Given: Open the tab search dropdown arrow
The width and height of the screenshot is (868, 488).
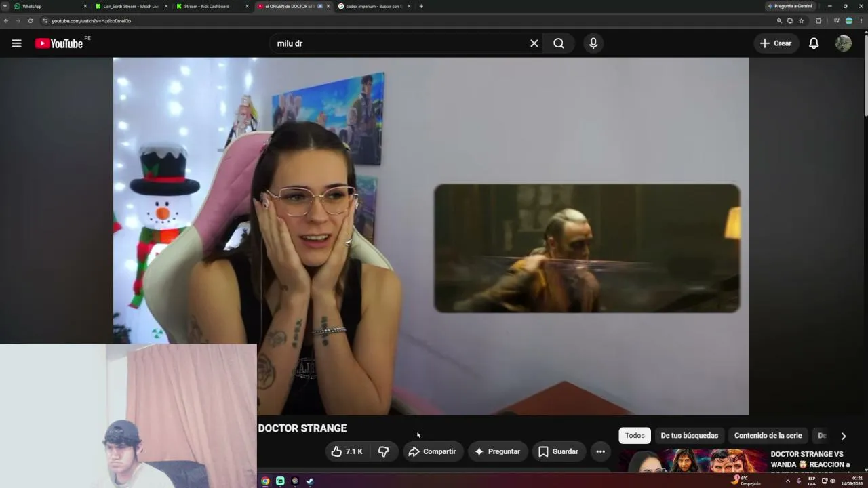Looking at the screenshot, I should point(5,6).
